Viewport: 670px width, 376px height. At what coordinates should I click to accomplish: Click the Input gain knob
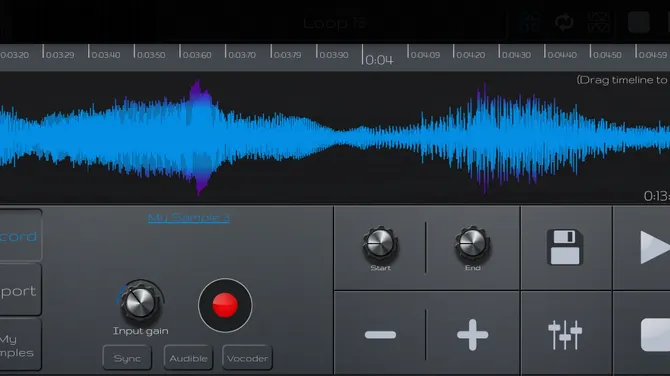point(140,302)
